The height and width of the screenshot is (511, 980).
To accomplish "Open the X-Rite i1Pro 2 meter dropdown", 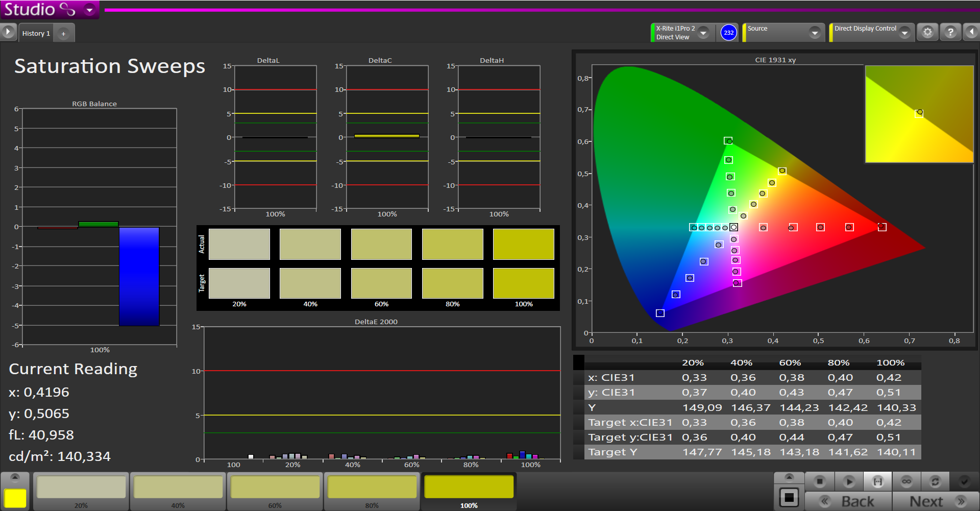I will [703, 33].
